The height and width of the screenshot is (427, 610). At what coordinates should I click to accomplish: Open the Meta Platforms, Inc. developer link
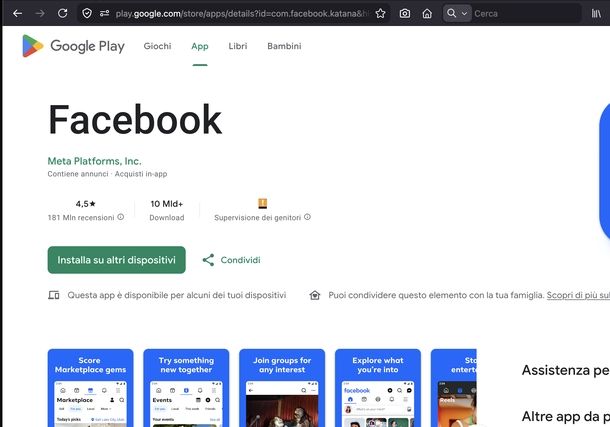[95, 161]
